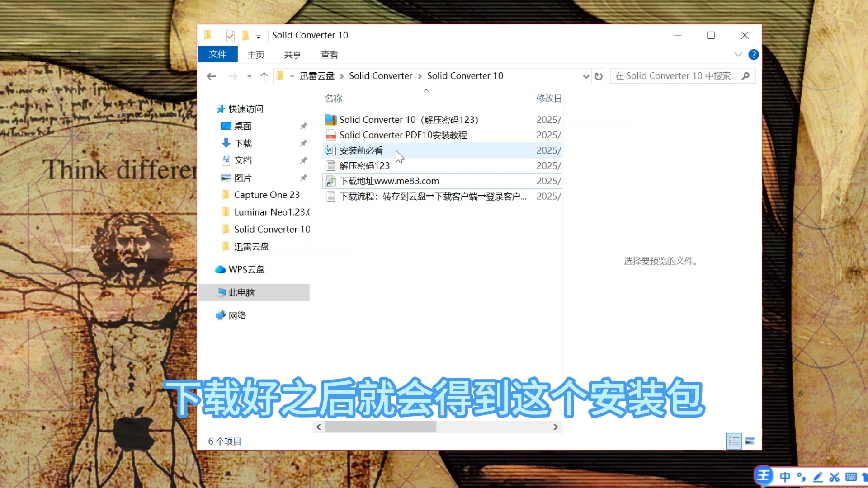Click the archive icon of Solid Converter 10

tap(331, 120)
